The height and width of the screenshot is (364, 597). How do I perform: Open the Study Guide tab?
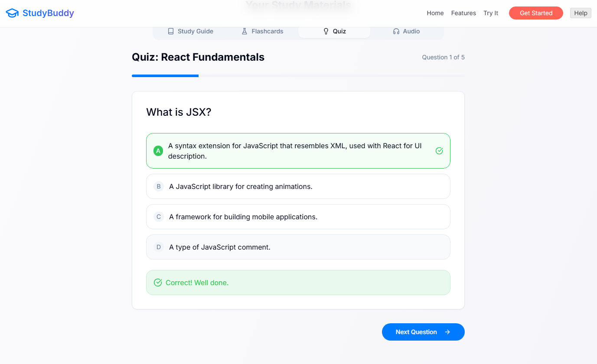[190, 31]
